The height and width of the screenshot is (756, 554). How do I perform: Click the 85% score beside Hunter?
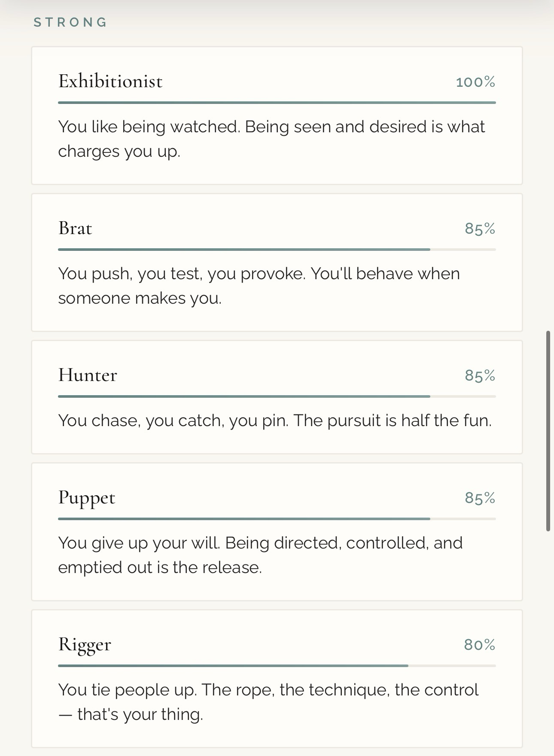480,375
